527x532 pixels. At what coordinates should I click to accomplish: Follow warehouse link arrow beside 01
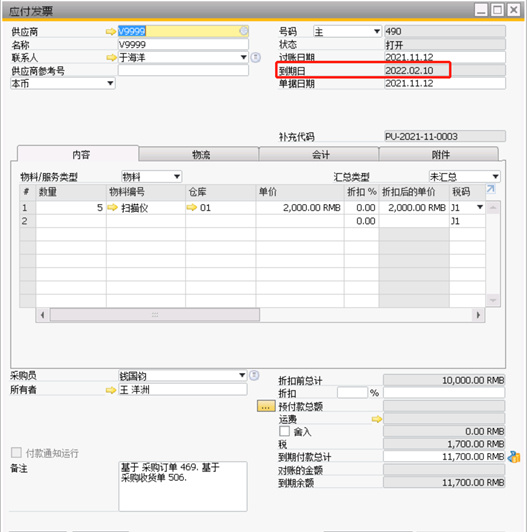click(x=192, y=207)
